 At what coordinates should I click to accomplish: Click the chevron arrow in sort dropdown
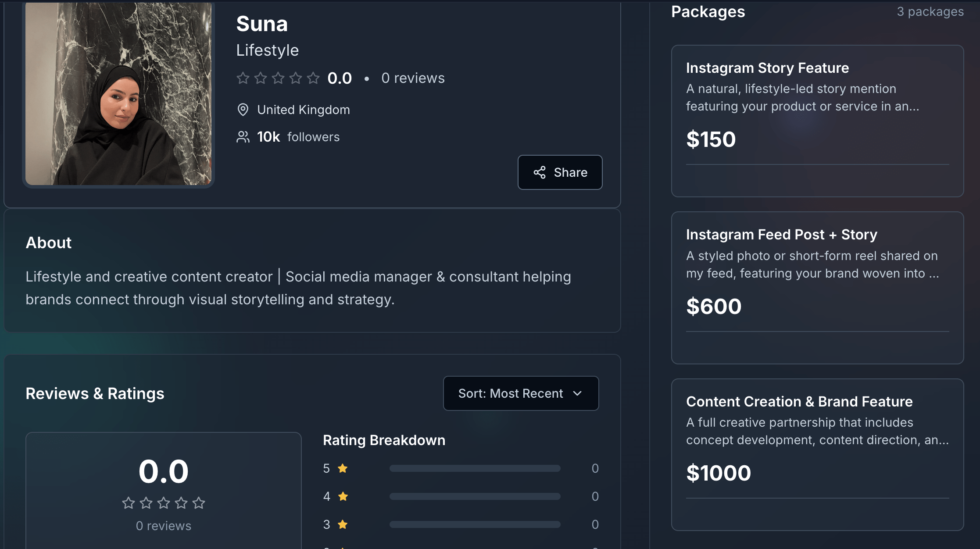pos(577,393)
